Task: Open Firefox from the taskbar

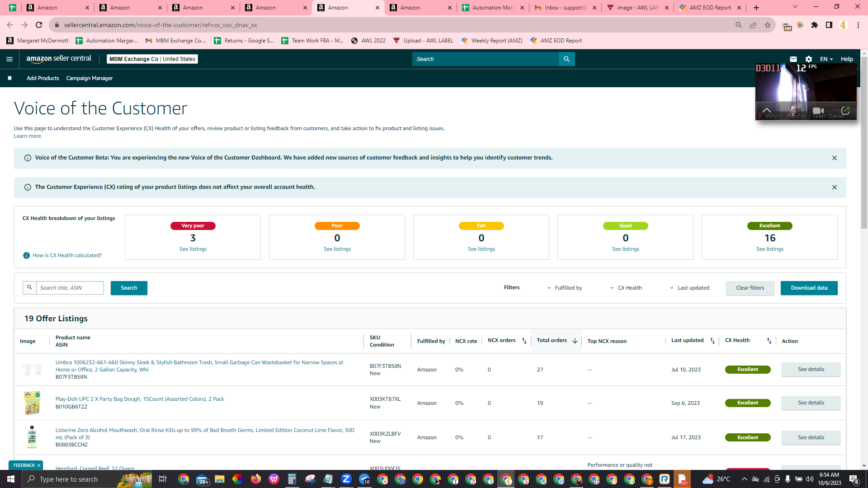Action: click(256, 479)
